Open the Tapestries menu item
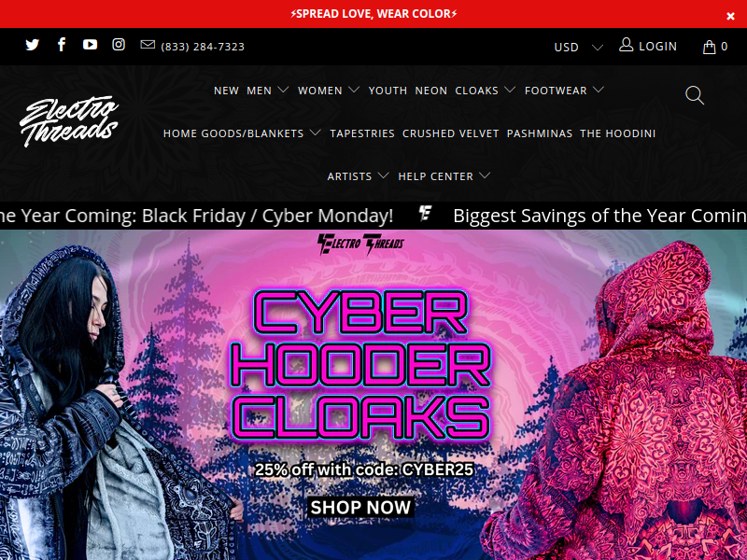Viewport: 747px width, 560px height. [x=362, y=133]
